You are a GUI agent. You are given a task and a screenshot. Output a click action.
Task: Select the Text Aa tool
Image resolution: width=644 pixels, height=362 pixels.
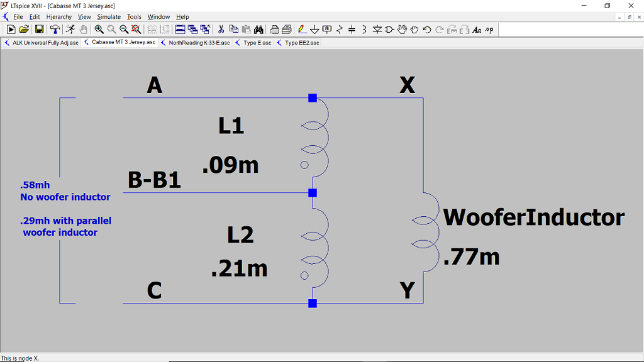coord(477,29)
